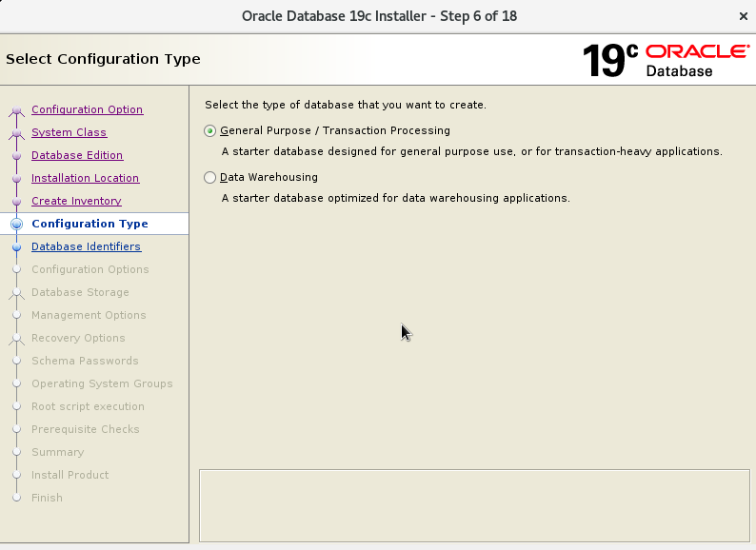The height and width of the screenshot is (550, 756).
Task: Click the Prerequisite Checks step label
Action: coord(86,429)
